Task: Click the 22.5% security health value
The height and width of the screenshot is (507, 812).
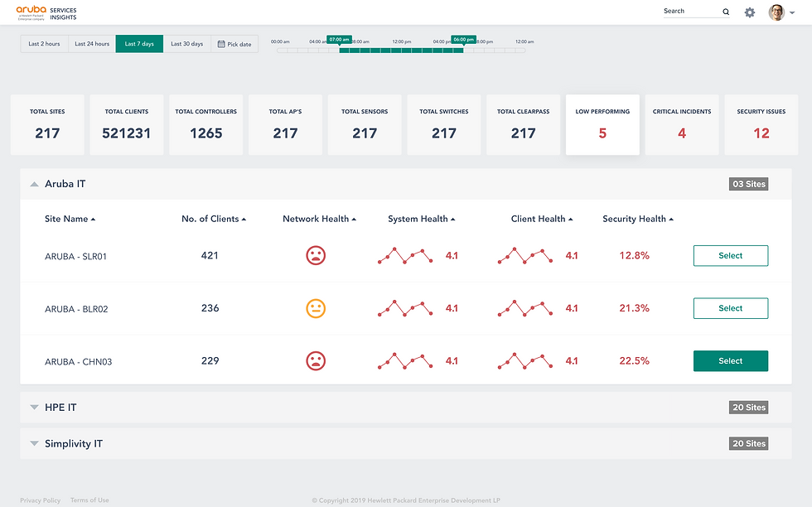Action: point(635,361)
